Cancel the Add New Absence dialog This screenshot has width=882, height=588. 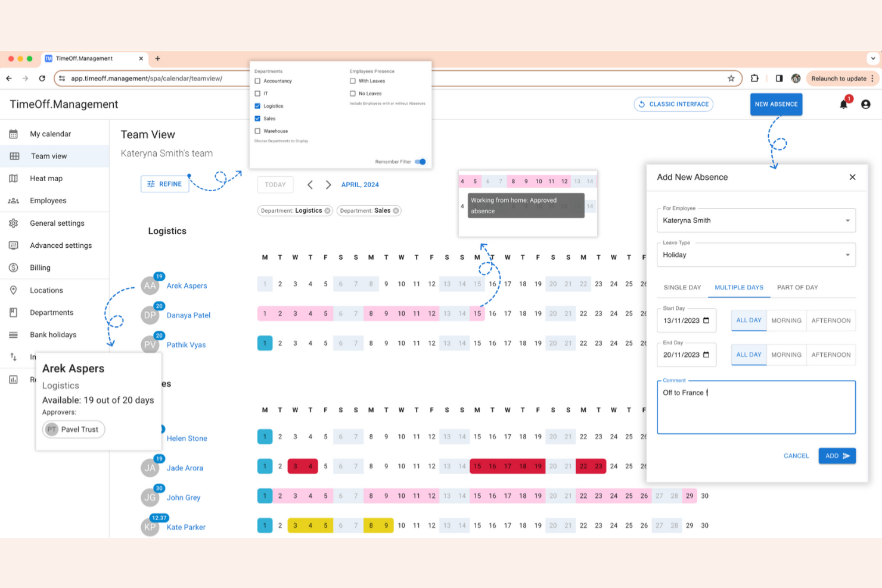tap(796, 455)
